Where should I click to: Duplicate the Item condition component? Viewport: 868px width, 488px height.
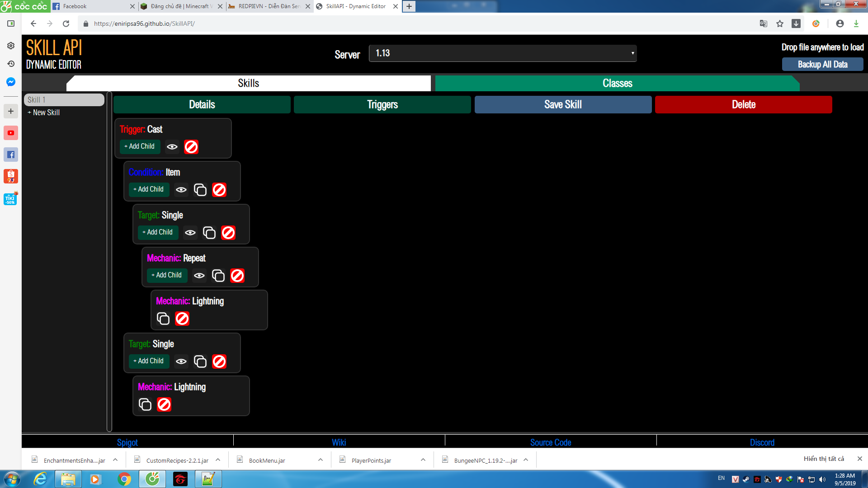(200, 190)
